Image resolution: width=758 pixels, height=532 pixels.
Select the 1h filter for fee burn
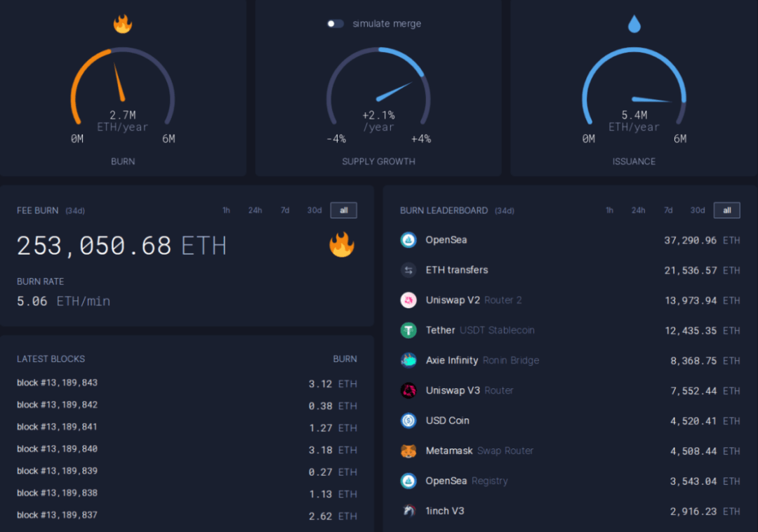coord(226,210)
